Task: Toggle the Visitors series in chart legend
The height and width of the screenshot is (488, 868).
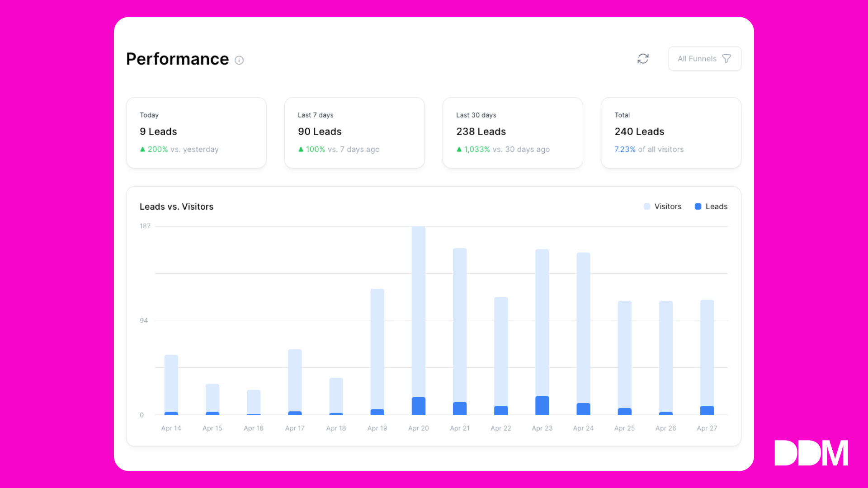Action: tap(667, 206)
